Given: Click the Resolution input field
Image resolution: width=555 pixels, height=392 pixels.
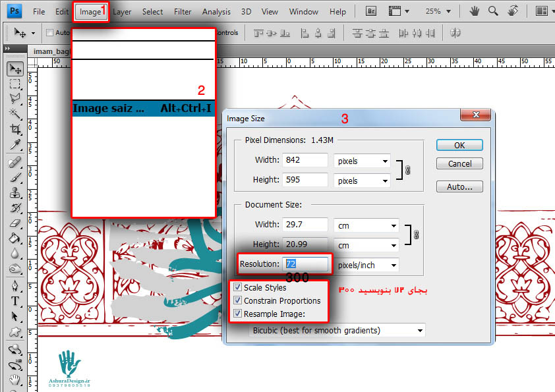Looking at the screenshot, I should pyautogui.click(x=305, y=264).
